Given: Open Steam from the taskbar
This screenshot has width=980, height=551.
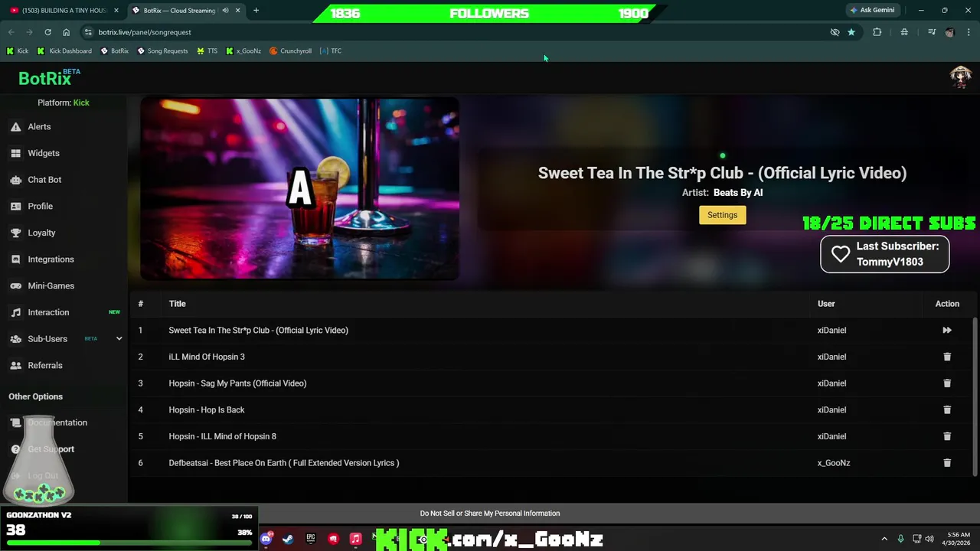Looking at the screenshot, I should pos(288,539).
